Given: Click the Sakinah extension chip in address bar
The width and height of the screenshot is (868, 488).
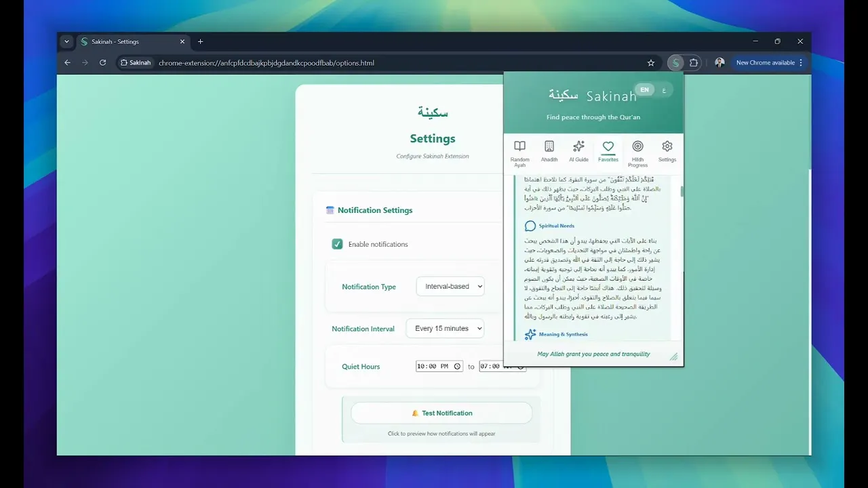Looking at the screenshot, I should [x=136, y=63].
